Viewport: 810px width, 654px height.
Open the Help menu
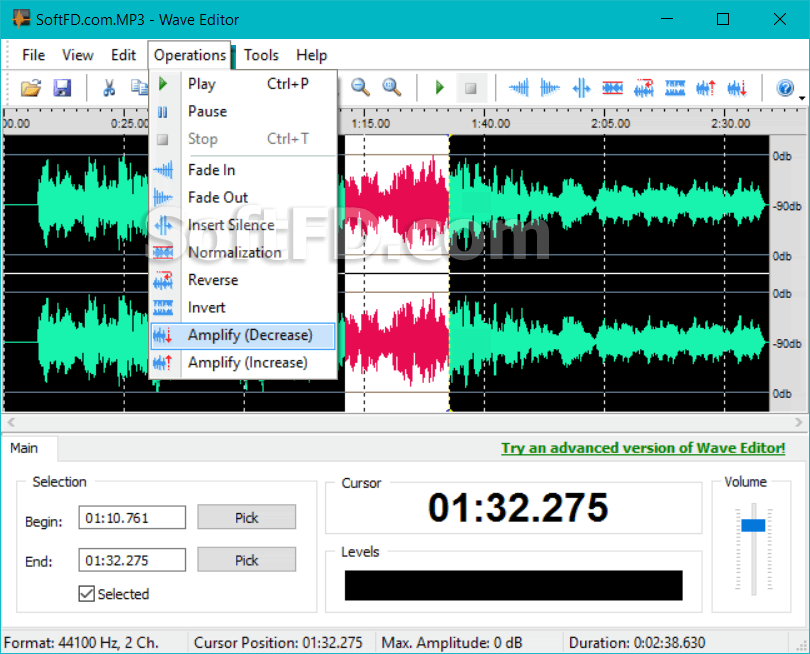311,55
